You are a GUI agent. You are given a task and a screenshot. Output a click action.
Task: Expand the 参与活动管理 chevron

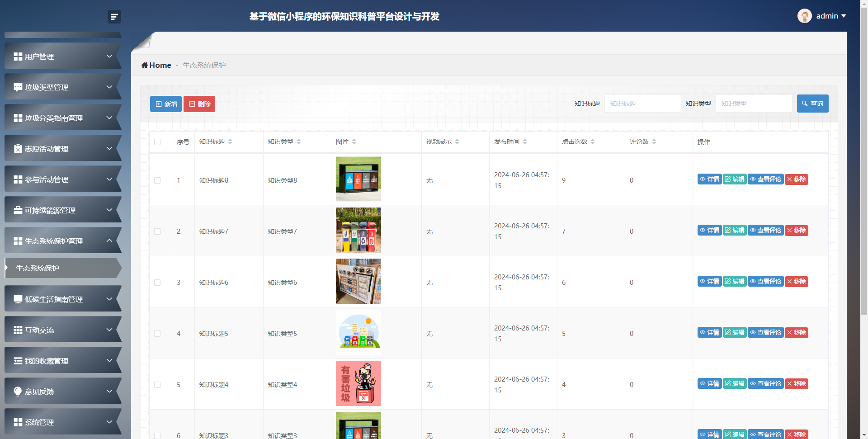109,179
